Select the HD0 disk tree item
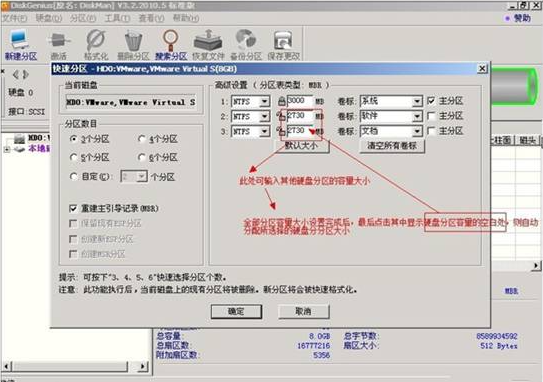 32,138
